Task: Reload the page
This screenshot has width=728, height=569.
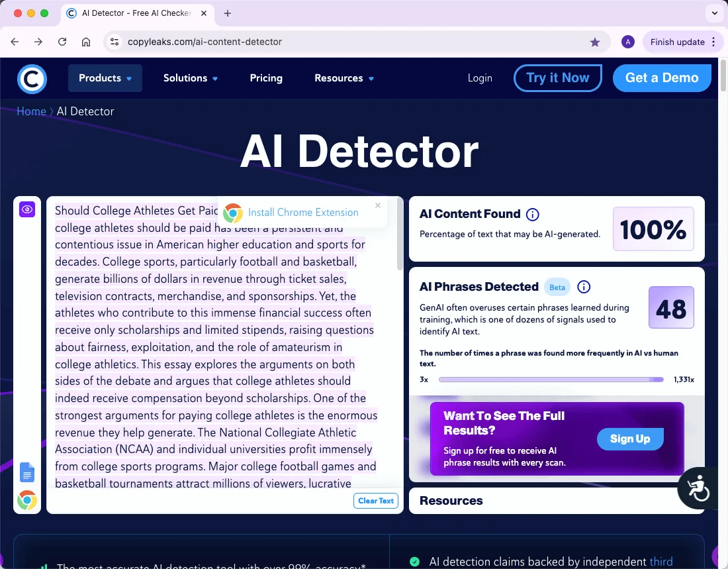Action: click(x=62, y=42)
